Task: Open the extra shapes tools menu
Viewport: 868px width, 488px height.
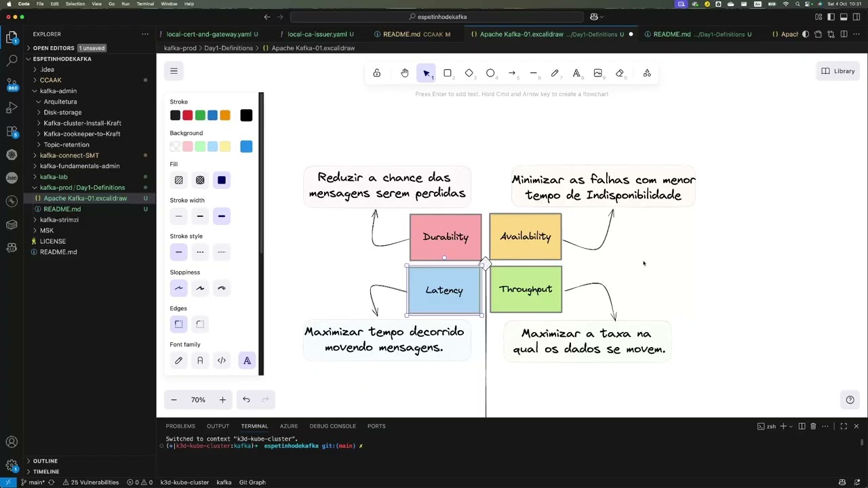Action: point(647,73)
